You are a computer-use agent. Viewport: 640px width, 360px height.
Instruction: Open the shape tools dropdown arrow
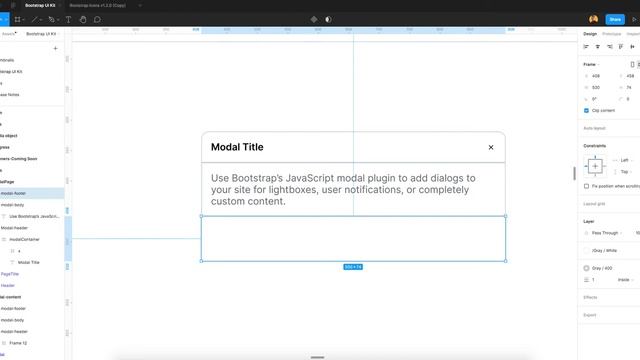pyautogui.click(x=41, y=20)
